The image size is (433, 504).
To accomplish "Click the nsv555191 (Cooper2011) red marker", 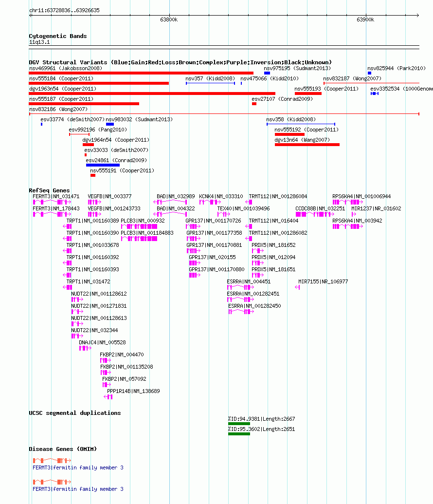I will [93, 175].
